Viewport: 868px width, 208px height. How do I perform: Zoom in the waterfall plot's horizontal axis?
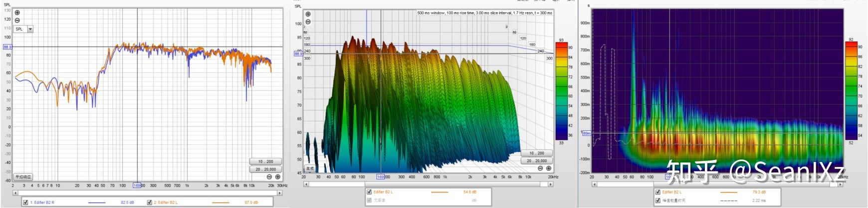549,168
